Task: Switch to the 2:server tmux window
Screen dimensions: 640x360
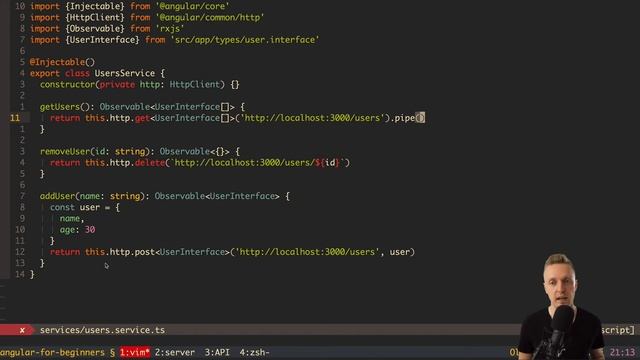Action: pos(175,352)
